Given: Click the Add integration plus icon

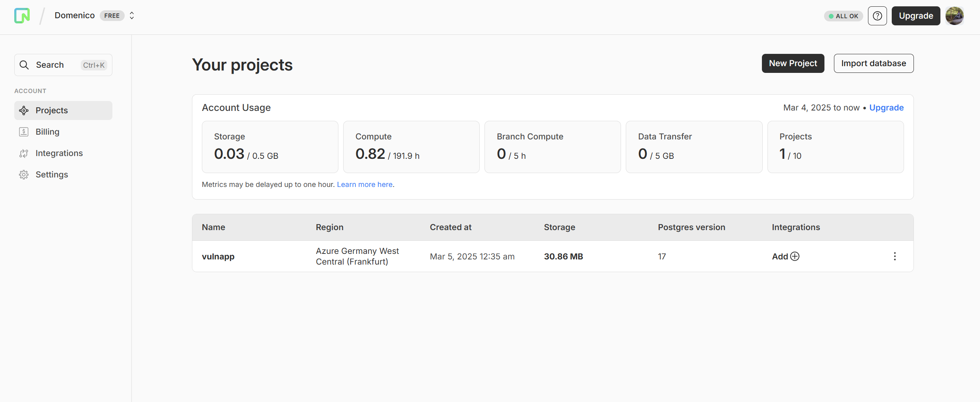Looking at the screenshot, I should click(794, 256).
